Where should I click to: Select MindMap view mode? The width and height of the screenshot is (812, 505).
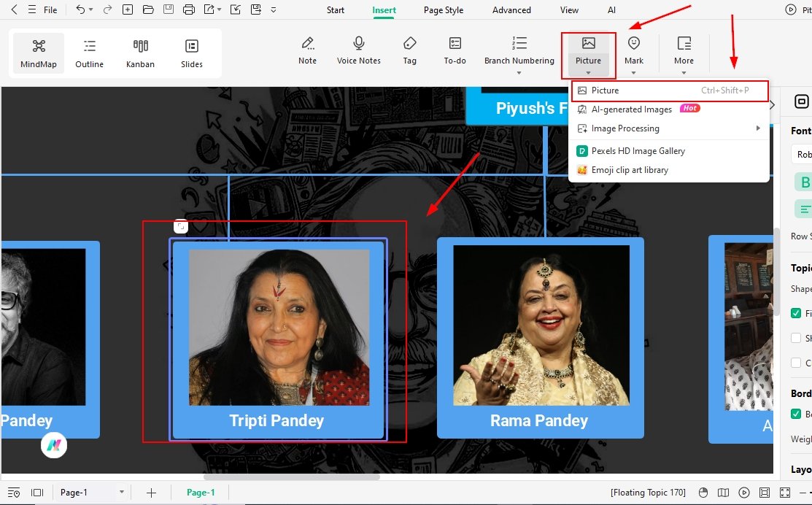pyautogui.click(x=39, y=53)
